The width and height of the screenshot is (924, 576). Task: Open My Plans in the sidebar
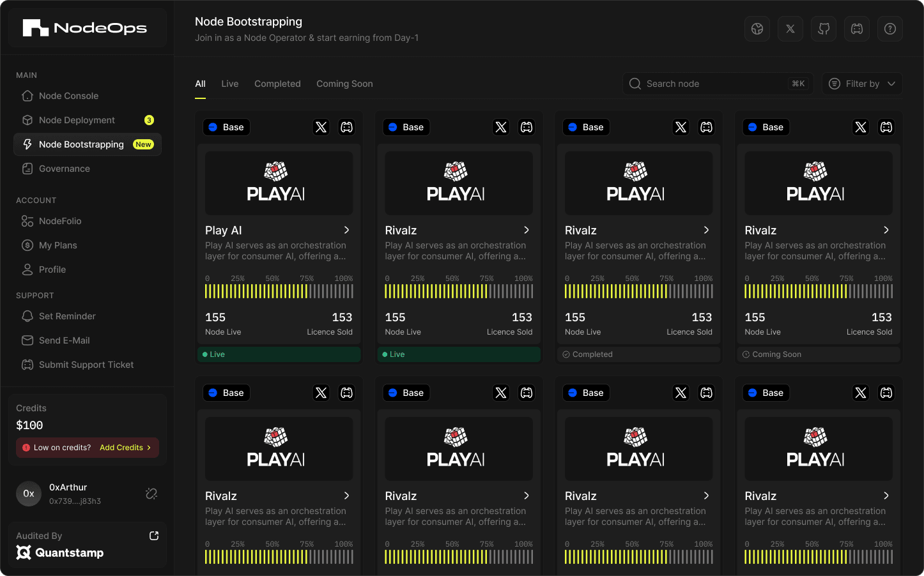point(88,245)
